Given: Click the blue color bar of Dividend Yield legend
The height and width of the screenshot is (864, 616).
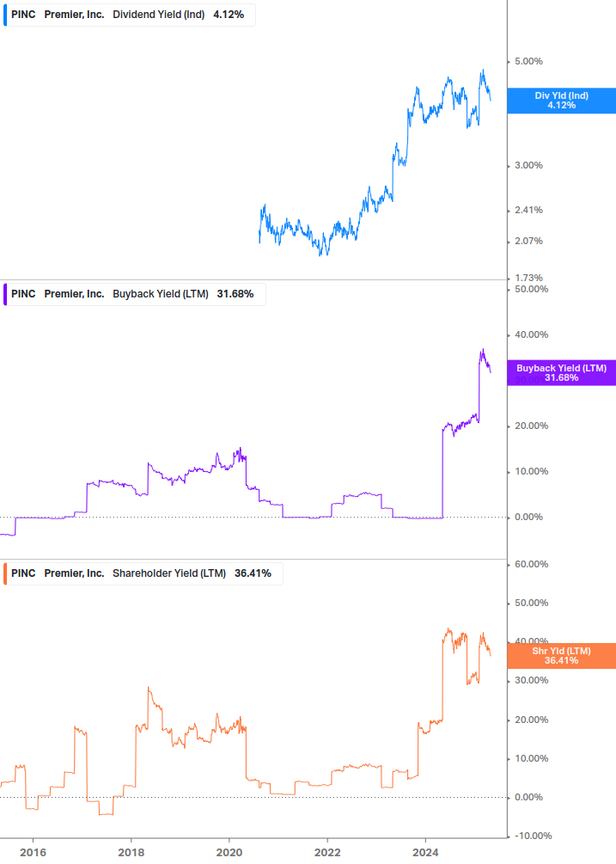Looking at the screenshot, I should click(5, 15).
